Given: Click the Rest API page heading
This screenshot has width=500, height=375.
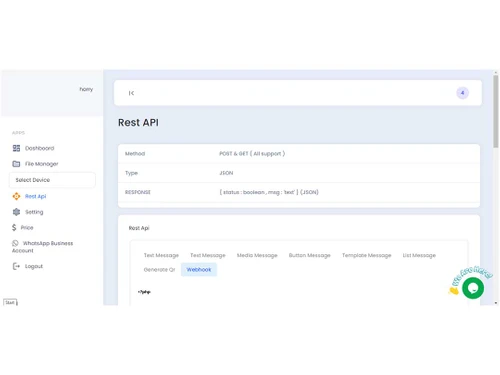Looking at the screenshot, I should click(x=138, y=123).
